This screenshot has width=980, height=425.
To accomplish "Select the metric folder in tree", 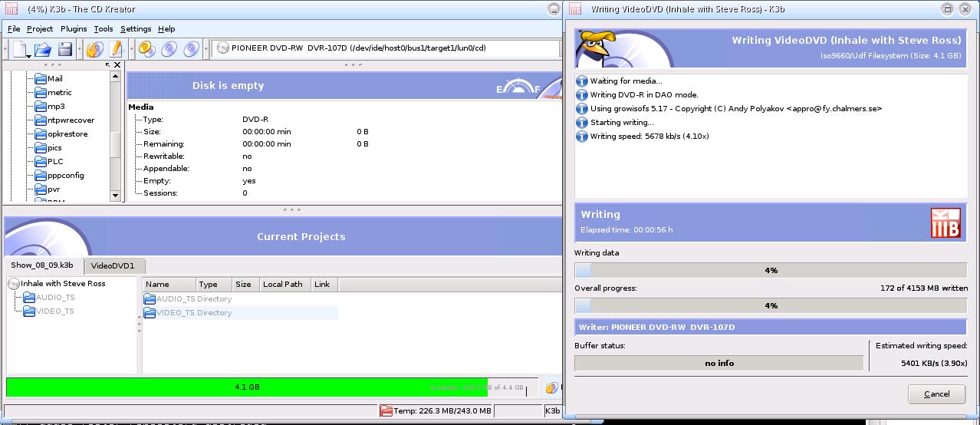I will tap(59, 93).
